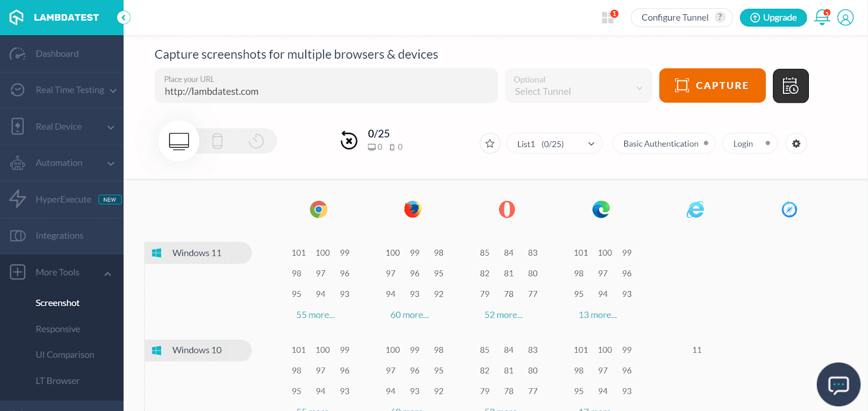Open the LT Browser menu item
This screenshot has height=411, width=868.
pyautogui.click(x=58, y=381)
